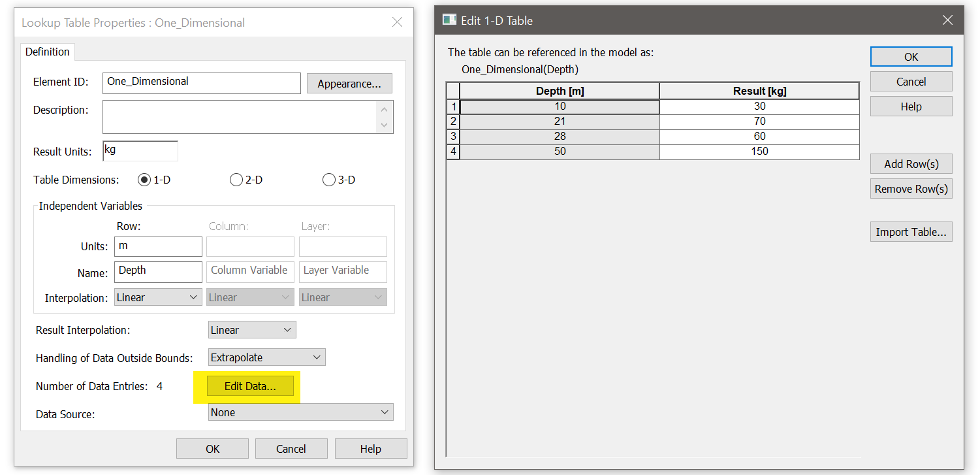Click the Column Variable name field
This screenshot has width=980, height=475.
click(x=251, y=272)
